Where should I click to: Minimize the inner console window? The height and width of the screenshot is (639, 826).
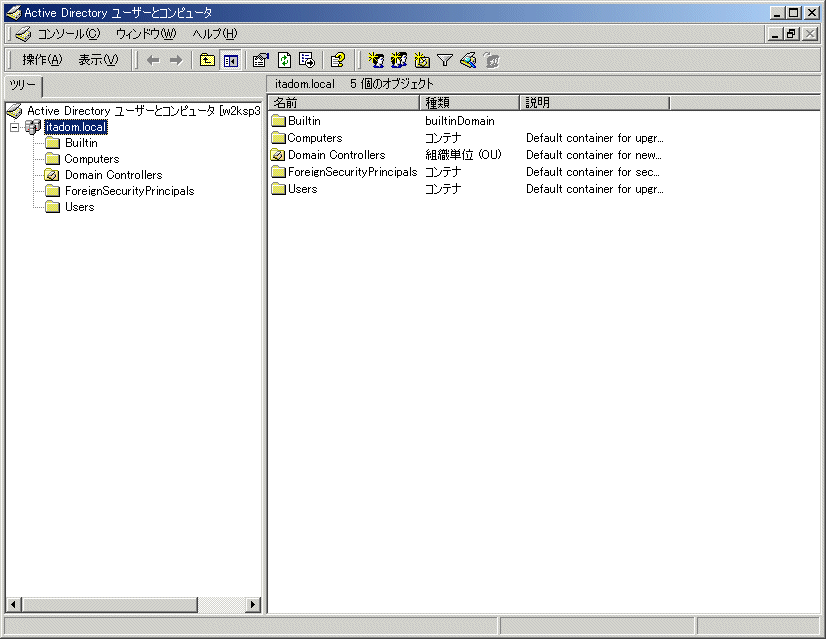coord(774,34)
